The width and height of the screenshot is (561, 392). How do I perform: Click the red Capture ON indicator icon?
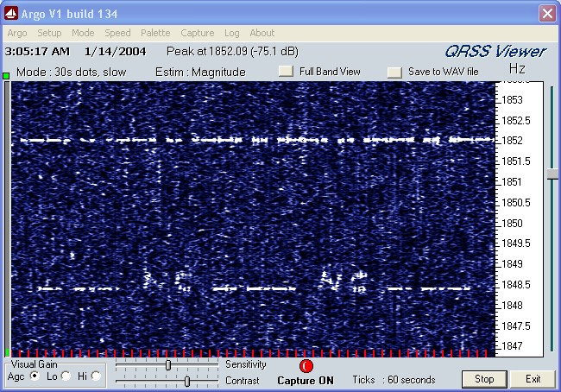(306, 366)
